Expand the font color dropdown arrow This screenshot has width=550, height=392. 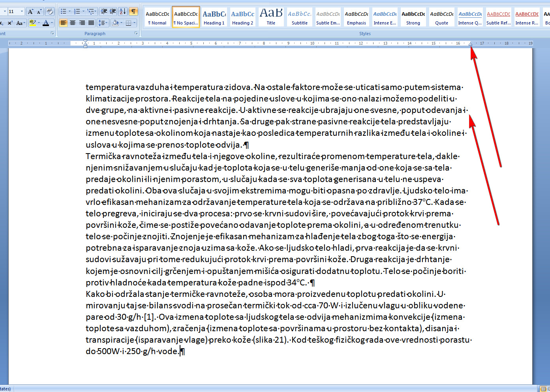tap(52, 23)
